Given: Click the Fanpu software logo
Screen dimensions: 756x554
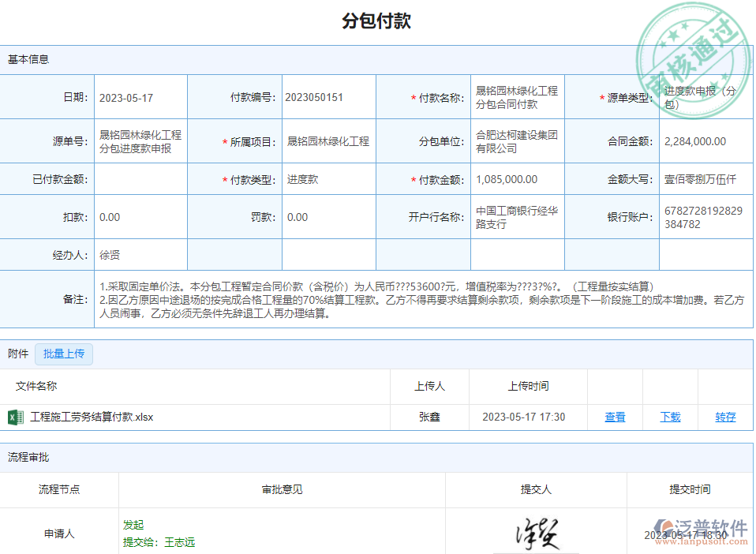Looking at the screenshot, I should point(700,531).
